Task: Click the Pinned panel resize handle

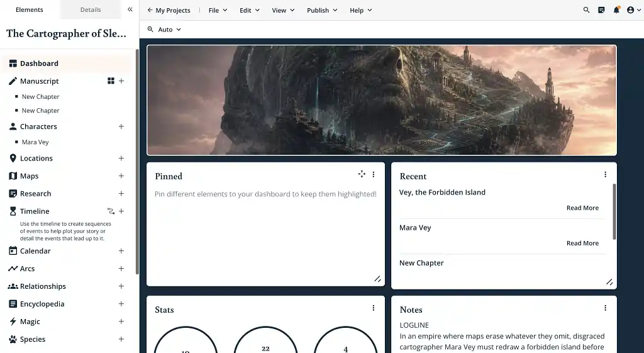Action: [377, 279]
